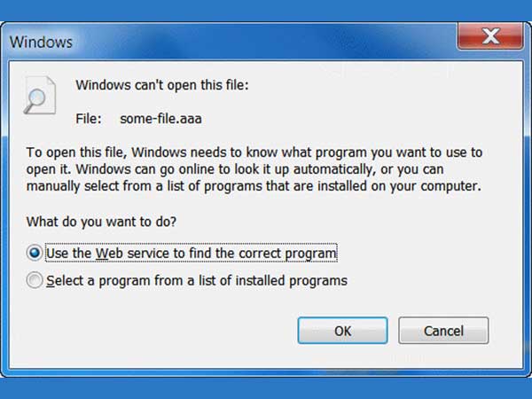Click the "Use the Web service" label text

192,253
